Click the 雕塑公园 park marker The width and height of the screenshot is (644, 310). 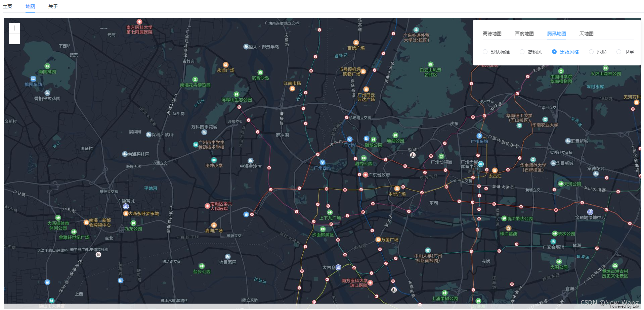[374, 140]
